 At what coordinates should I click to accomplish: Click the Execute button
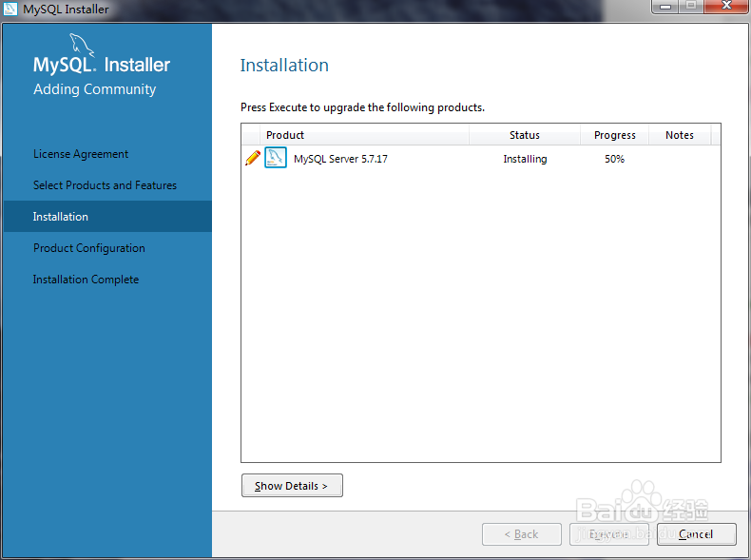[608, 534]
